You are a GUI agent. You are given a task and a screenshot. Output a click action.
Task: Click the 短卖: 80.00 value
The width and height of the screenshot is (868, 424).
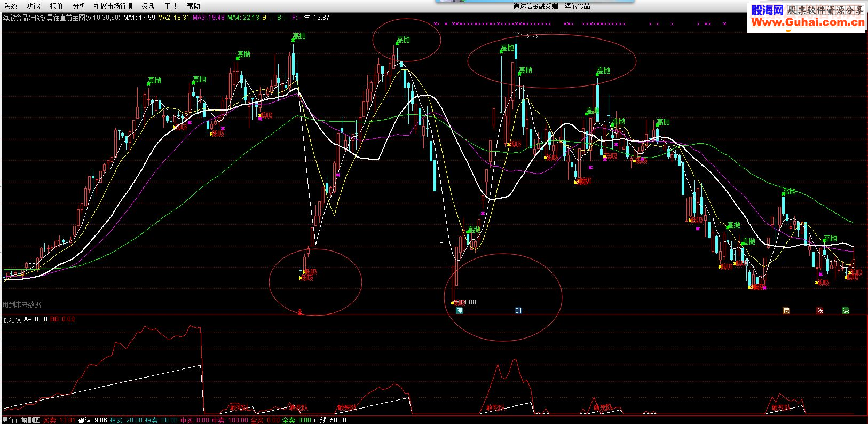161,420
